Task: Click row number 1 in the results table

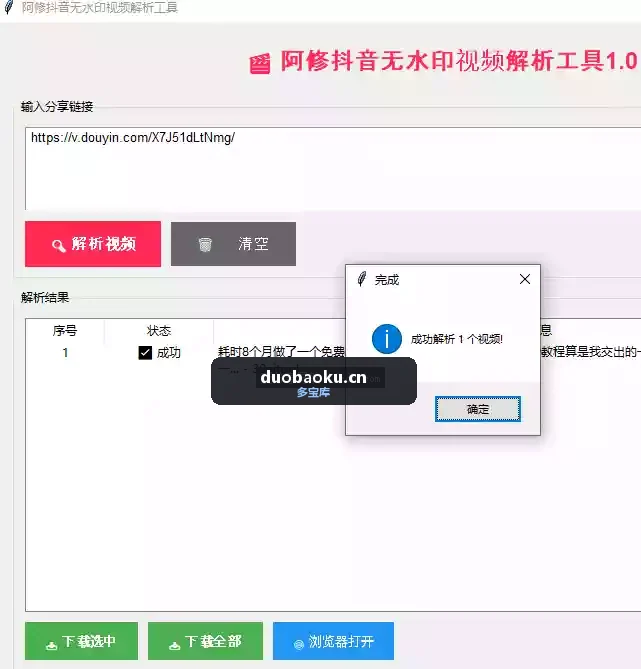Action: pyautogui.click(x=65, y=353)
